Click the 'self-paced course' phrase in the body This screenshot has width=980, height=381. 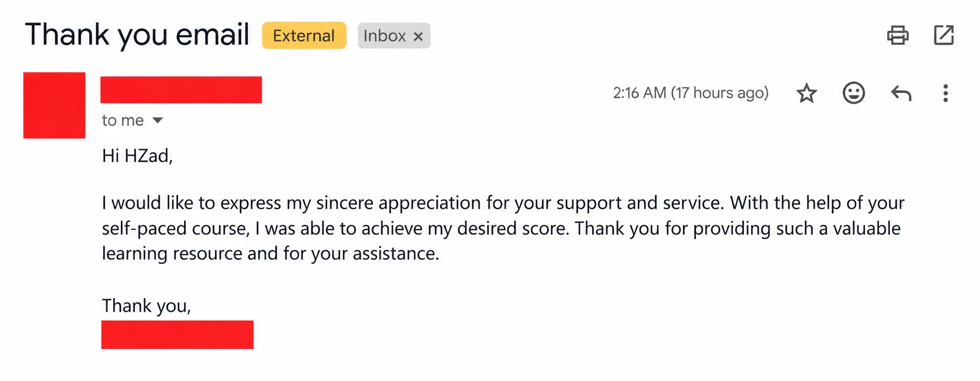pyautogui.click(x=175, y=229)
